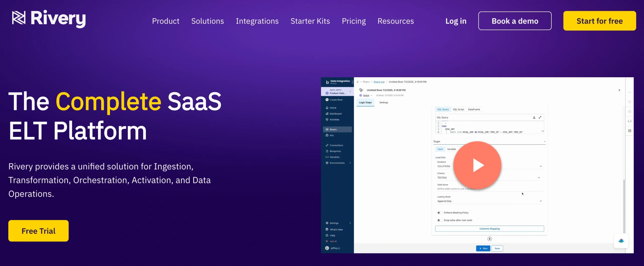Play the product demo video
644x266 pixels.
(477, 165)
